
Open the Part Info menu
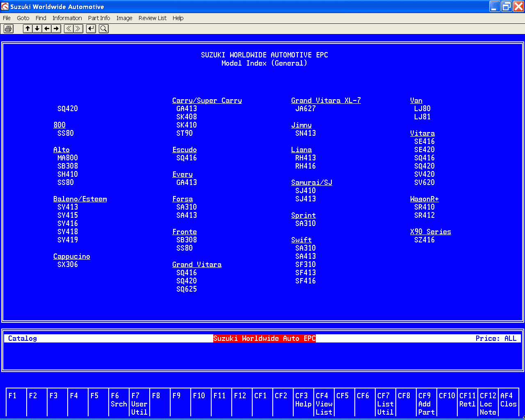(x=99, y=18)
